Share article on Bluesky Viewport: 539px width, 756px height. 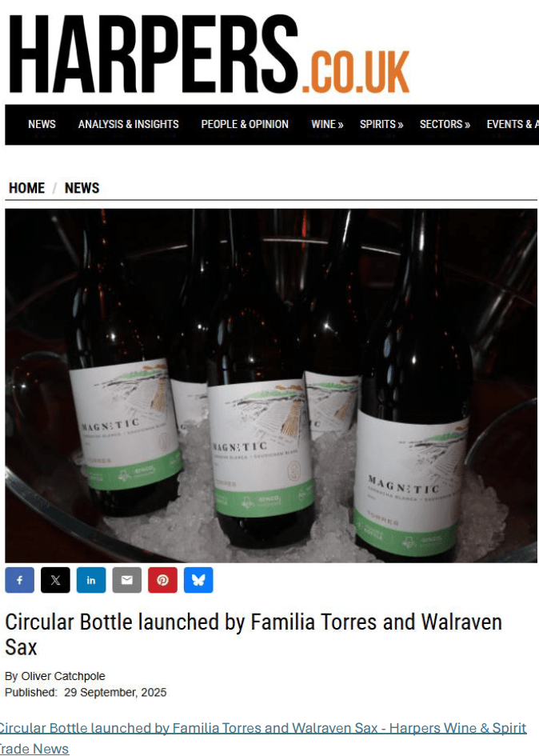point(198,580)
